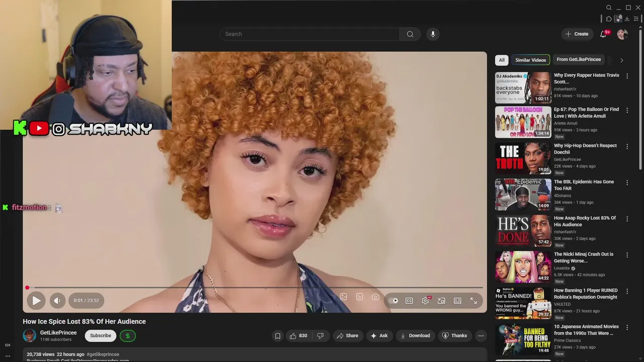Show more filter chips with the arrow

point(621,60)
